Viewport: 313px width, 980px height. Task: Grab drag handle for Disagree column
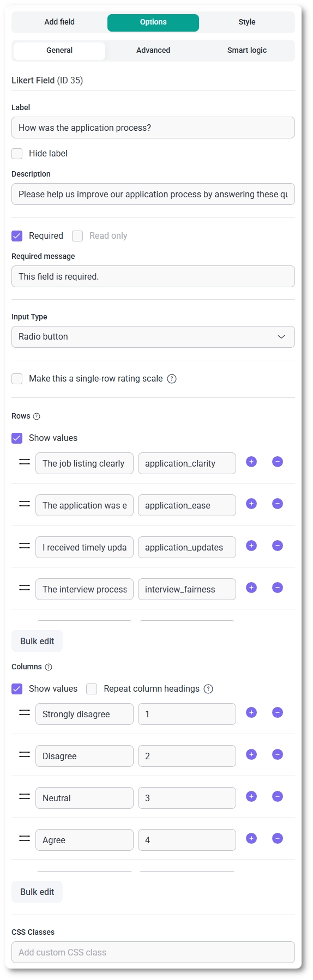[25, 754]
